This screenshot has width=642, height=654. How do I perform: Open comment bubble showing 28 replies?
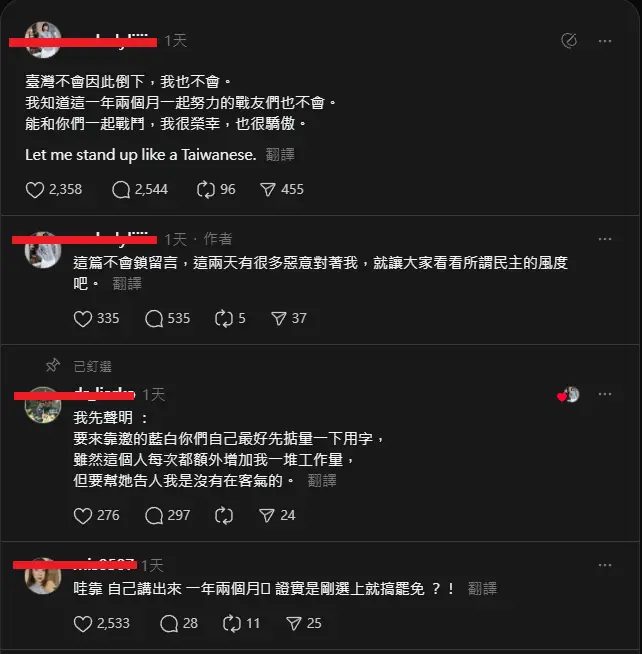pos(169,624)
